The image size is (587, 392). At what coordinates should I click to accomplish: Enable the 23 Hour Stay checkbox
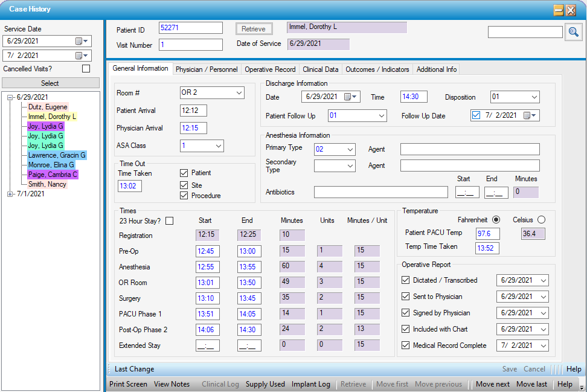169,221
